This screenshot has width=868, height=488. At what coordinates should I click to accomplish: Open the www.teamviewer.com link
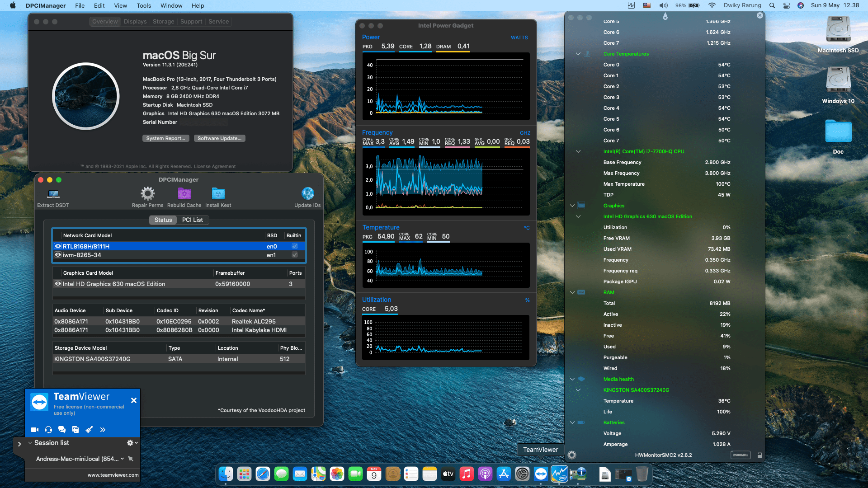click(113, 475)
